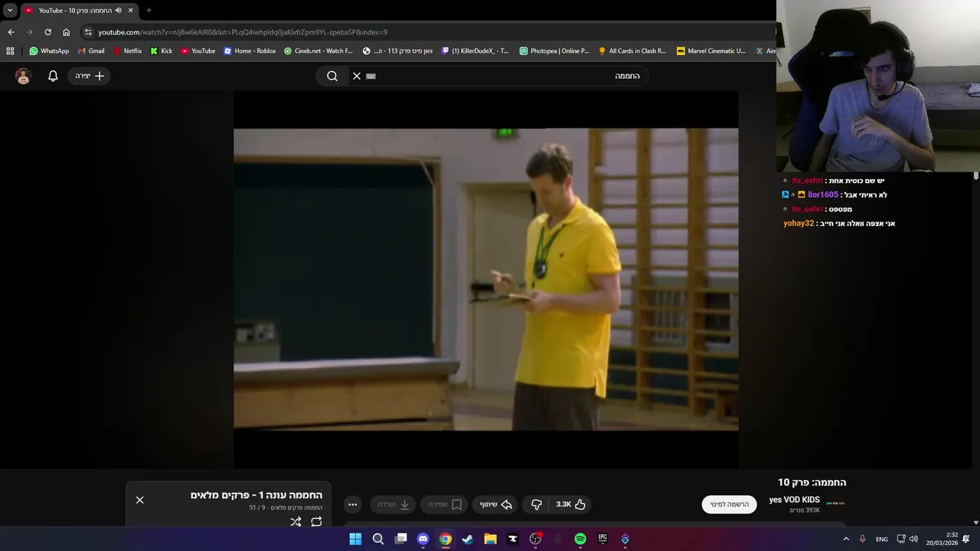
Task: View site information icon in address bar
Action: [88, 32]
